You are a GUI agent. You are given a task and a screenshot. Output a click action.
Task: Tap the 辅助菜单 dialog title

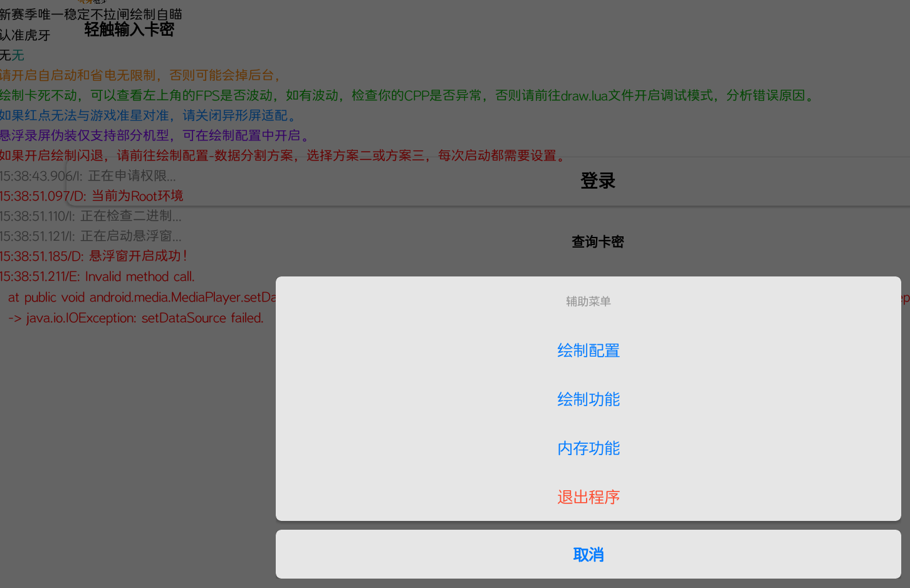(588, 301)
